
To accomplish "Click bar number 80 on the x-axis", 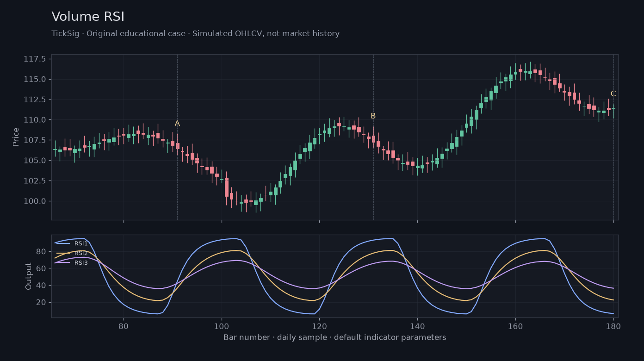I will [124, 326].
